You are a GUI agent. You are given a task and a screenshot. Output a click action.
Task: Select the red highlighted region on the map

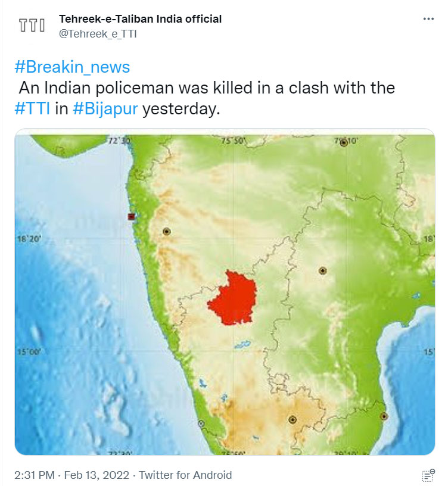click(x=232, y=298)
